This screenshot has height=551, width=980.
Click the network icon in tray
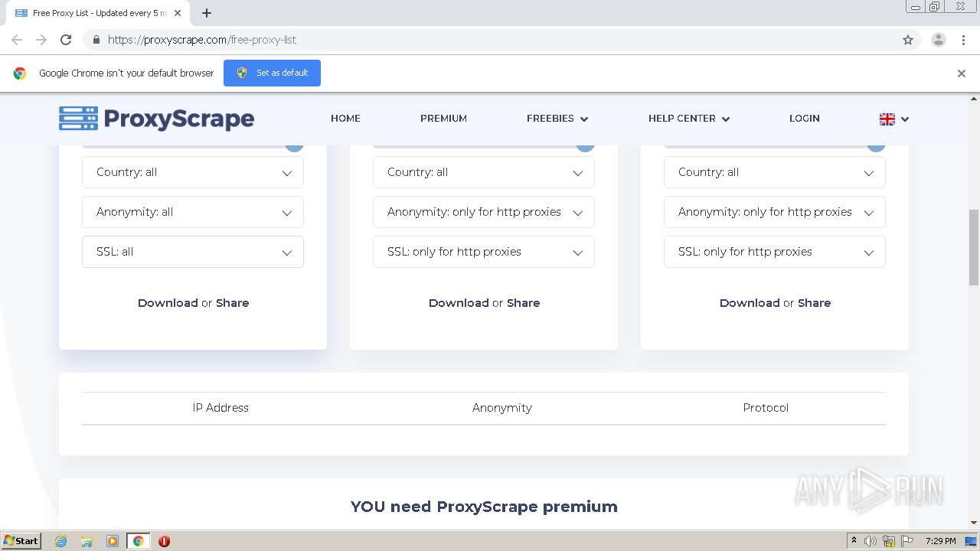pos(889,541)
